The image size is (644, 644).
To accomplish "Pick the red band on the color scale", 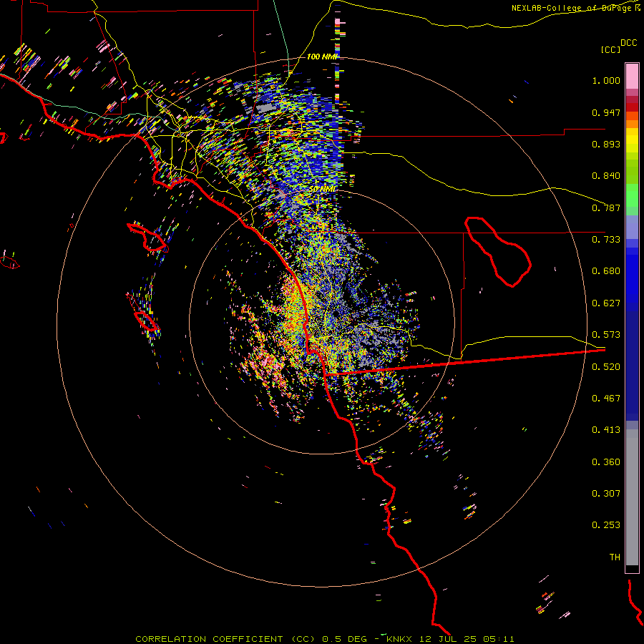I will point(632,107).
